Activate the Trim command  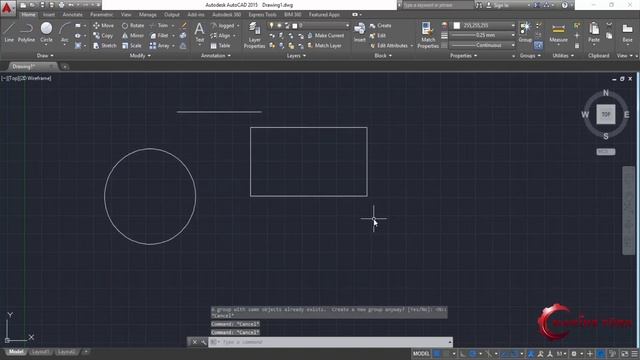pos(159,25)
